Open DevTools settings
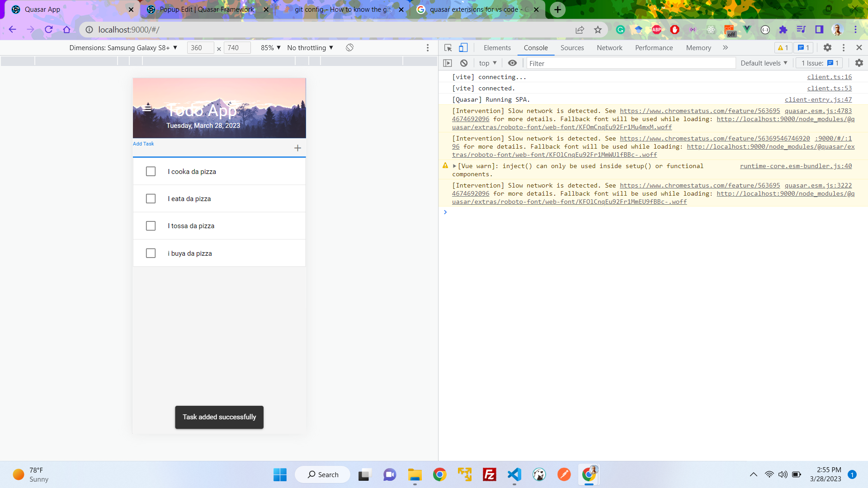This screenshot has height=488, width=868. coord(828,47)
